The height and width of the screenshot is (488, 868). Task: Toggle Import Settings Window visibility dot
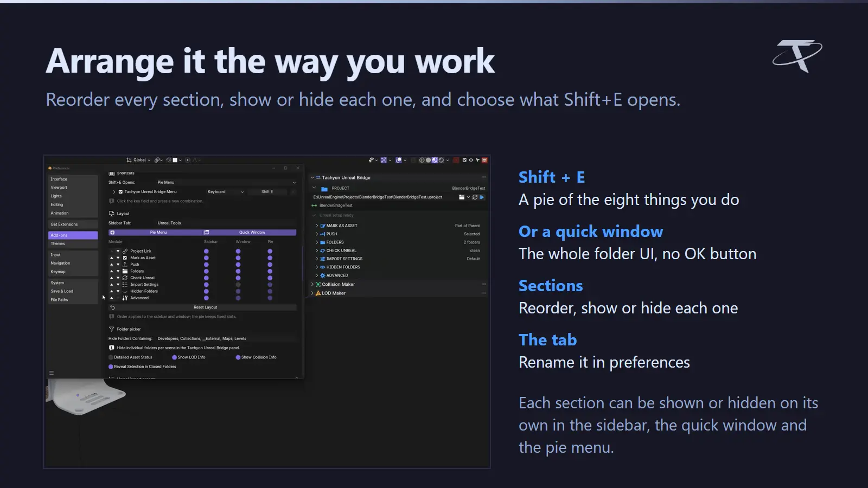(x=238, y=285)
